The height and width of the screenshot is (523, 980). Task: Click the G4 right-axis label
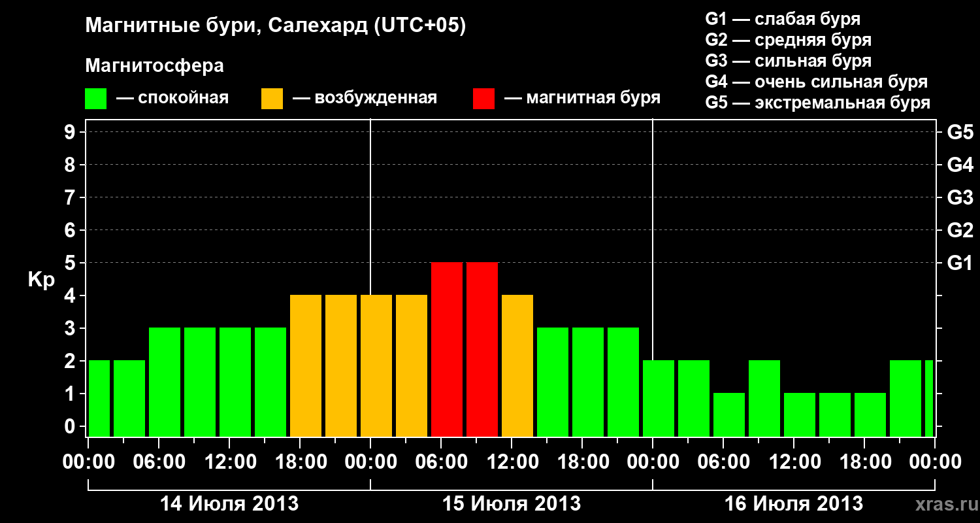pos(960,165)
